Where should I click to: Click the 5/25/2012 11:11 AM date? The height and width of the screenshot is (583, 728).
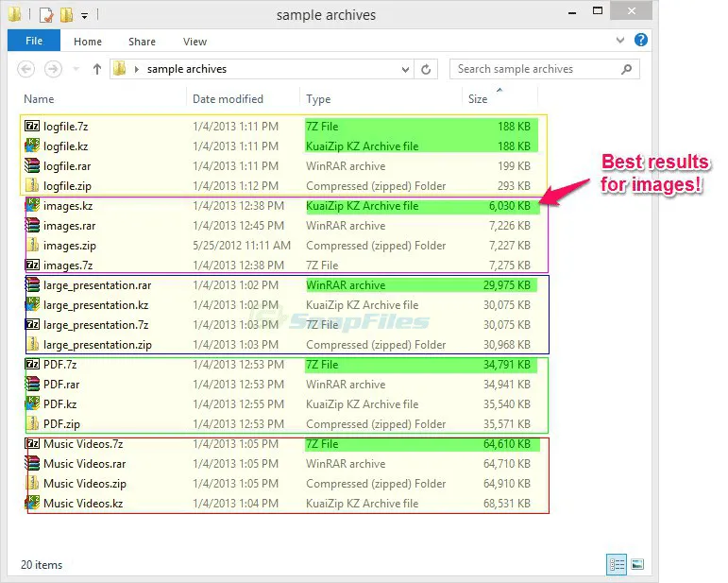point(242,246)
